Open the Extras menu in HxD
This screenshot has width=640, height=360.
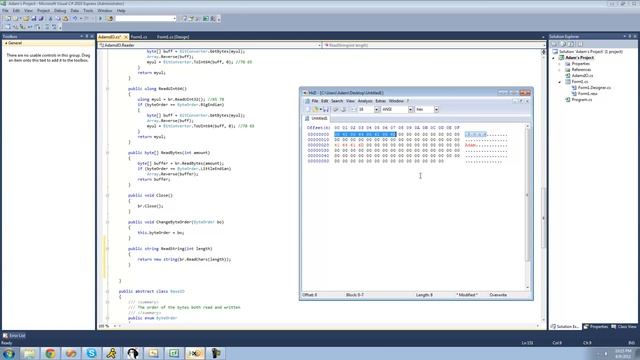pyautogui.click(x=380, y=101)
